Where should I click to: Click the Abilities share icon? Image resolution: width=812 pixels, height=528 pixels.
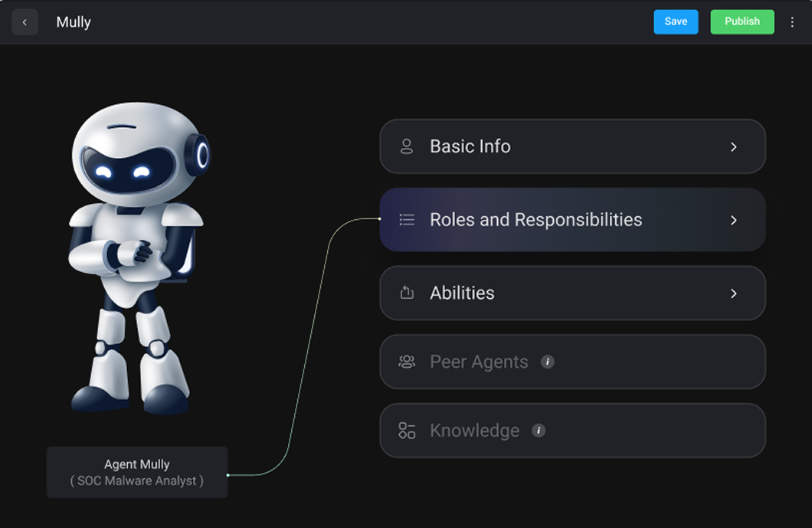tap(407, 293)
